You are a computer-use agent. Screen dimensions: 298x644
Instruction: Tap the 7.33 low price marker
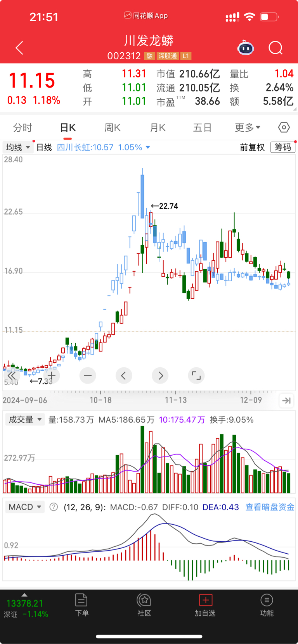[x=41, y=381]
